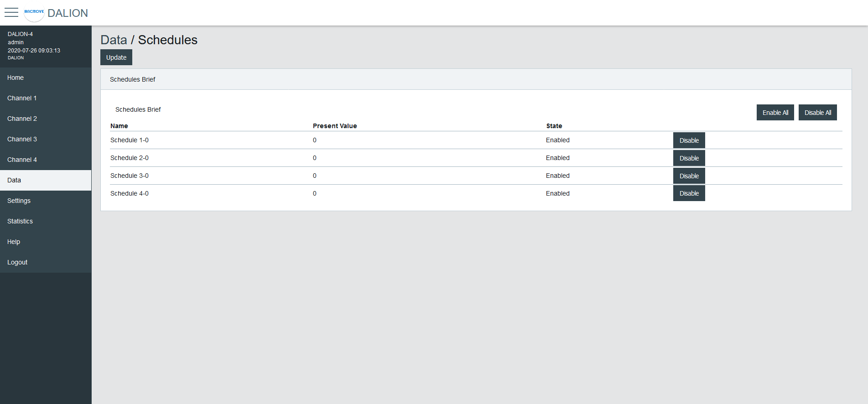
Task: Click the Disable All button
Action: click(x=817, y=113)
